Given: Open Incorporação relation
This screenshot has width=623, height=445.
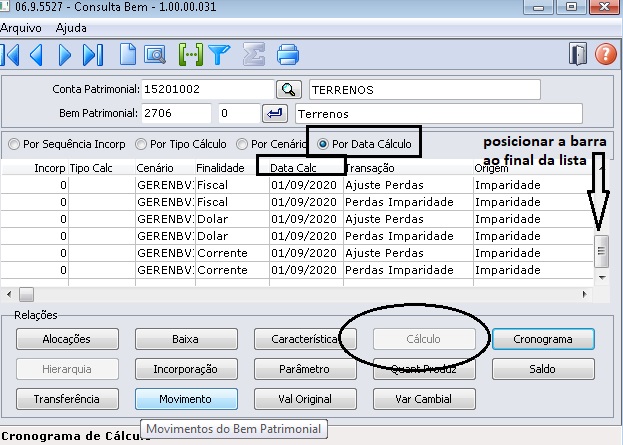Looking at the screenshot, I should tap(186, 369).
